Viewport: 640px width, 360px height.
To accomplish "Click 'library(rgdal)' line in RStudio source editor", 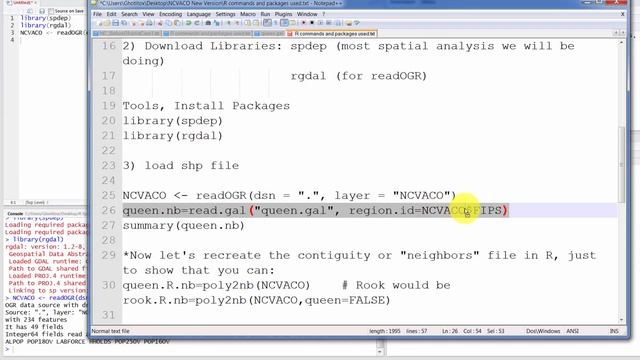I will 46,25.
